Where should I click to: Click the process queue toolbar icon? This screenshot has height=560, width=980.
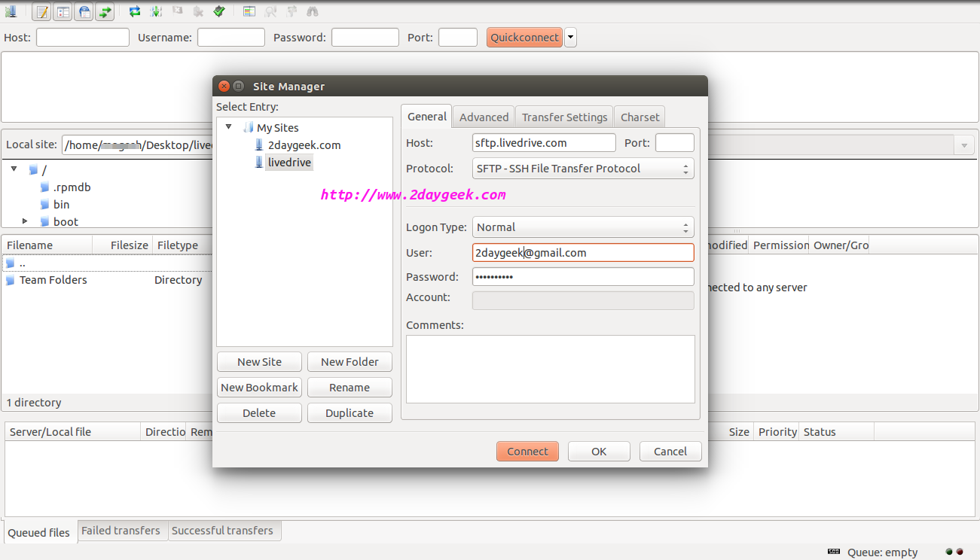point(156,11)
